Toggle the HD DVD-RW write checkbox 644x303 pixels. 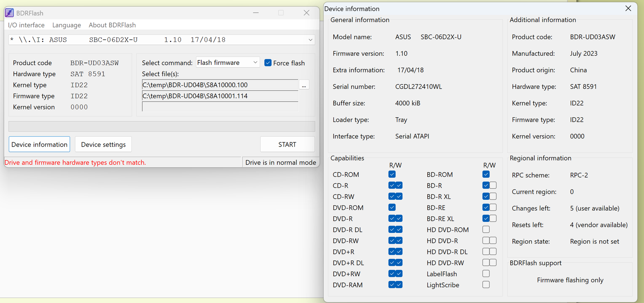click(x=493, y=263)
